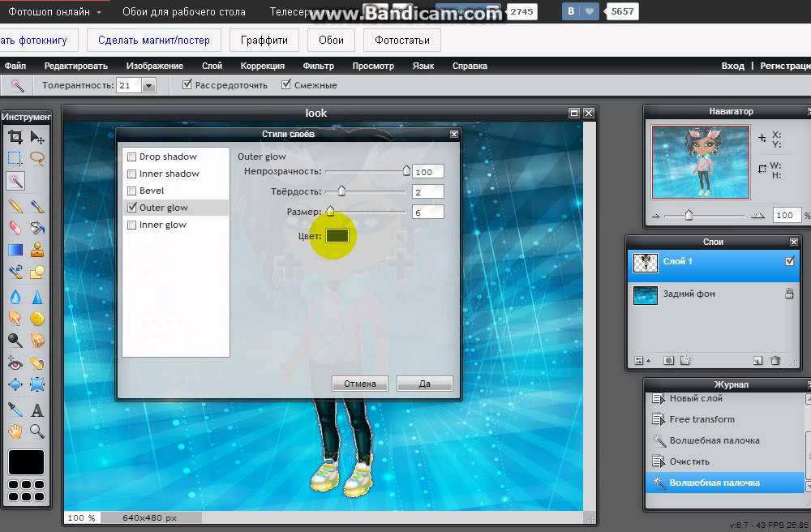Viewport: 811px width, 532px height.
Task: Choose the Type text tool
Action: (x=37, y=410)
